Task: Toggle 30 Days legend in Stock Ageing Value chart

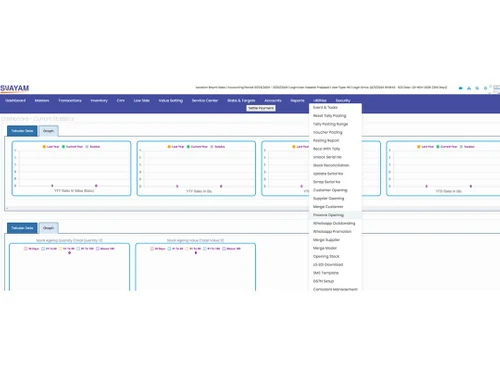Action: (x=158, y=249)
